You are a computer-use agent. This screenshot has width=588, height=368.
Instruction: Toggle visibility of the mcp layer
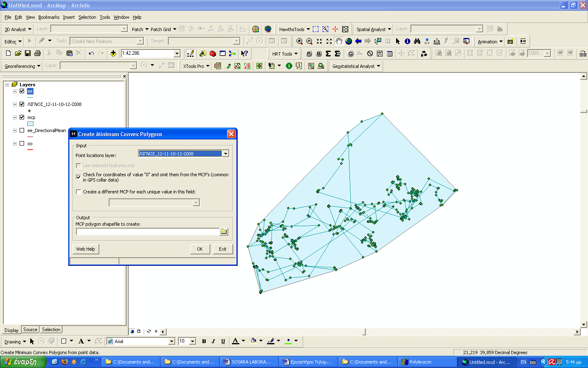(22, 117)
